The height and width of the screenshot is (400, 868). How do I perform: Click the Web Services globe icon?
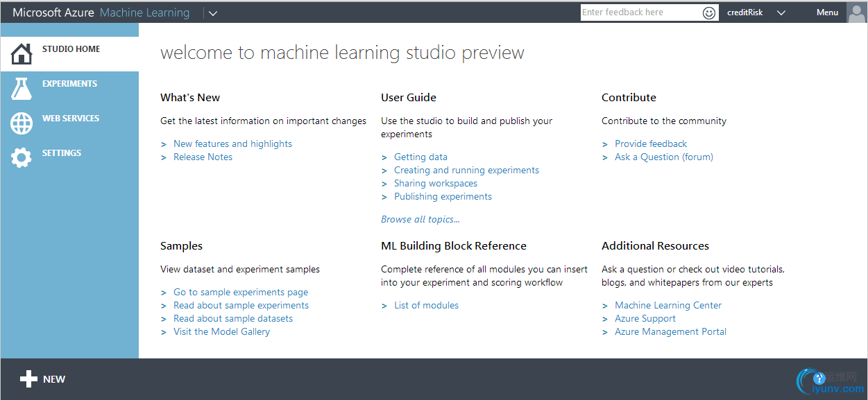pyautogui.click(x=22, y=123)
